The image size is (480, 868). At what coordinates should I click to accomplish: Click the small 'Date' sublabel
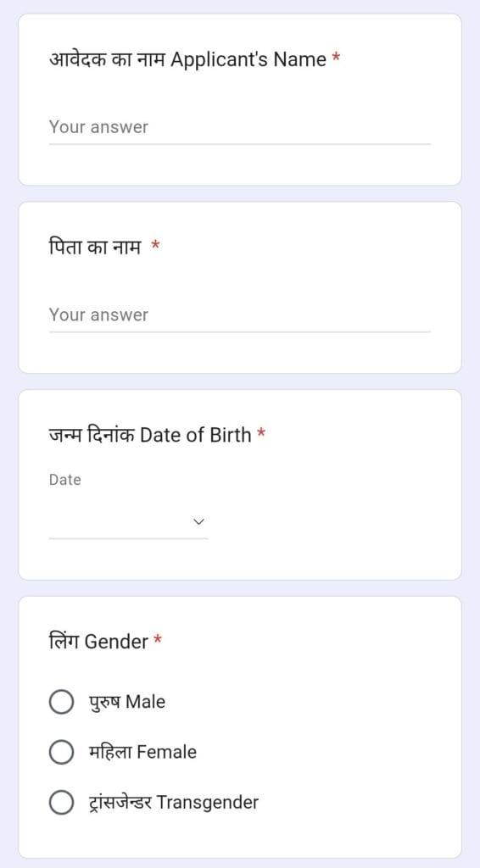(64, 480)
